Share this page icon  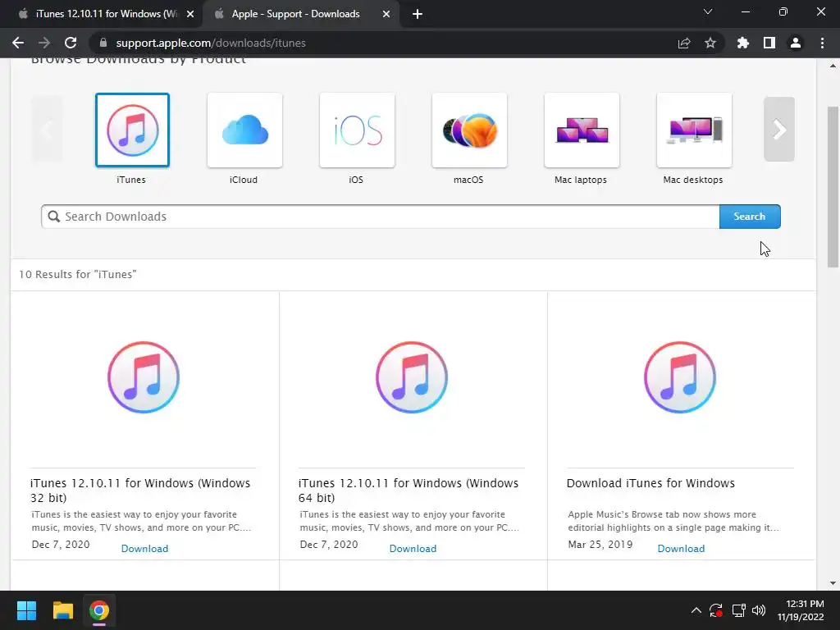click(684, 43)
